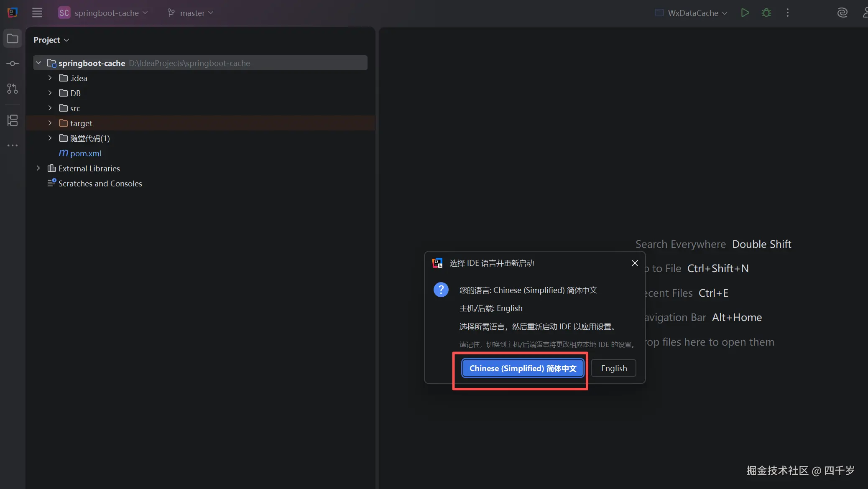Screen dimensions: 868x489
Task: Show more tool windows ellipsis
Action: tap(13, 145)
